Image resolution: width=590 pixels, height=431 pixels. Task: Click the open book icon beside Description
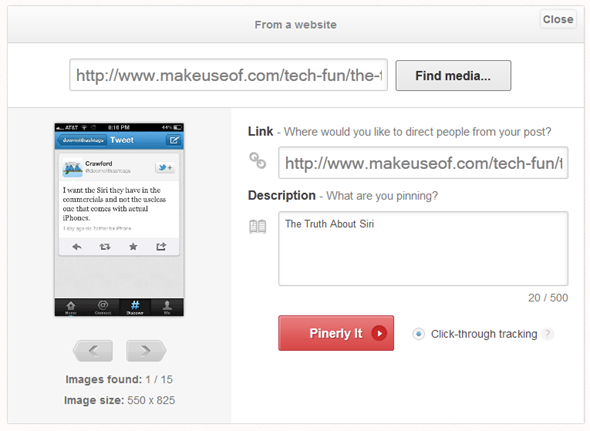click(x=258, y=227)
